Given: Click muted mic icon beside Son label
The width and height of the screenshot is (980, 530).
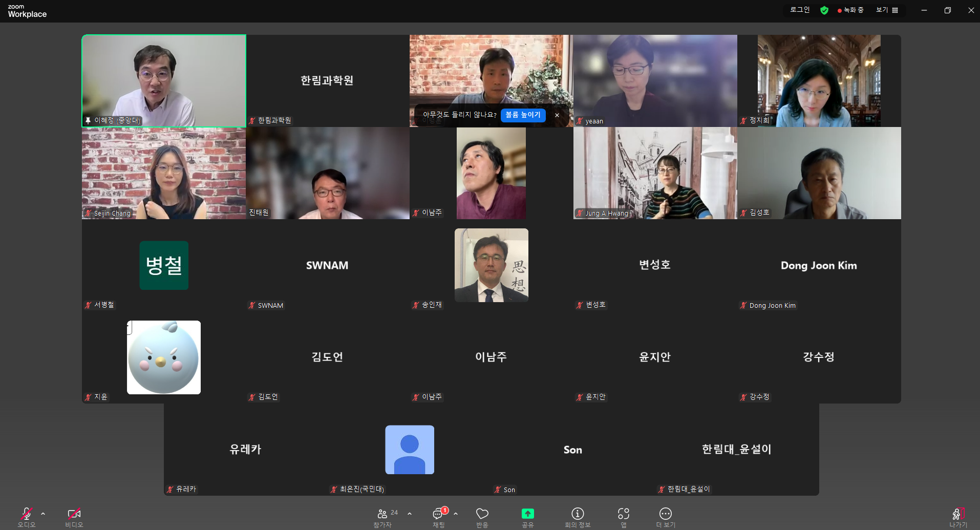Looking at the screenshot, I should [498, 490].
